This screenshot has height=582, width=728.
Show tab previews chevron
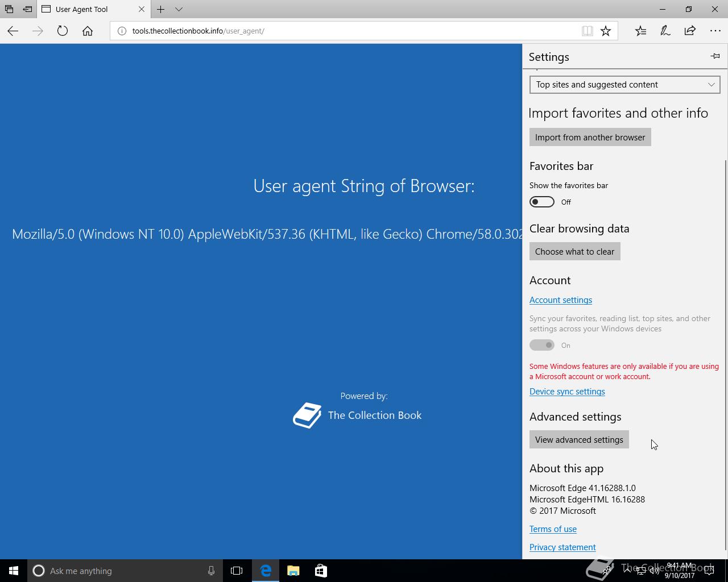click(x=179, y=9)
